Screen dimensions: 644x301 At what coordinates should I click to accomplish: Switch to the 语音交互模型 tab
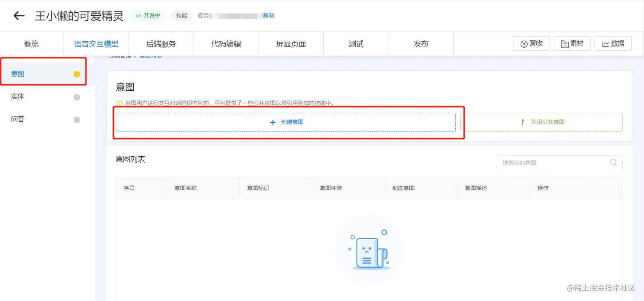tap(96, 44)
